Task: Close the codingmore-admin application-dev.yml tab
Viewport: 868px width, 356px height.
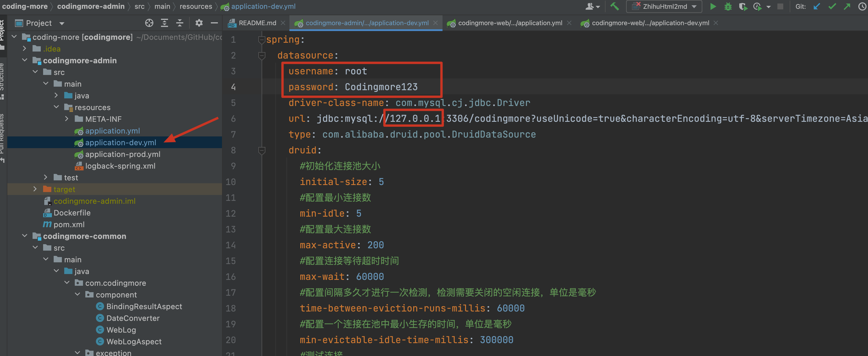Action: pos(435,23)
